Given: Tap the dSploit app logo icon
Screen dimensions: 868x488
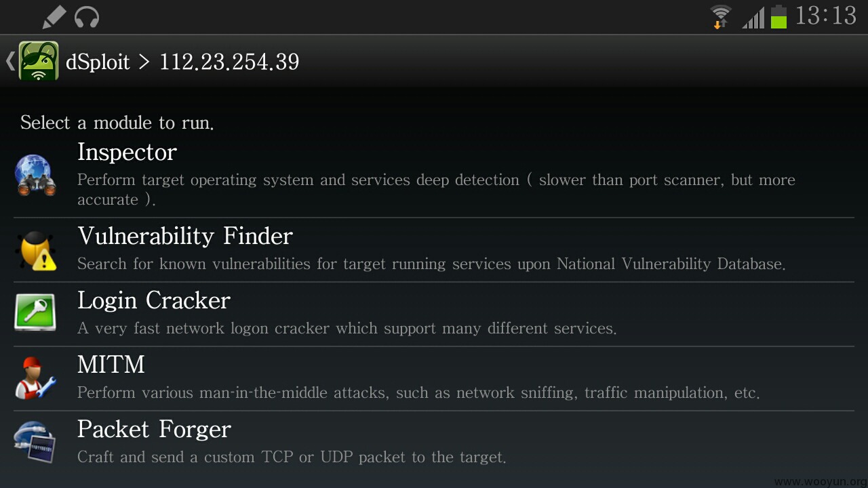Looking at the screenshot, I should point(39,61).
